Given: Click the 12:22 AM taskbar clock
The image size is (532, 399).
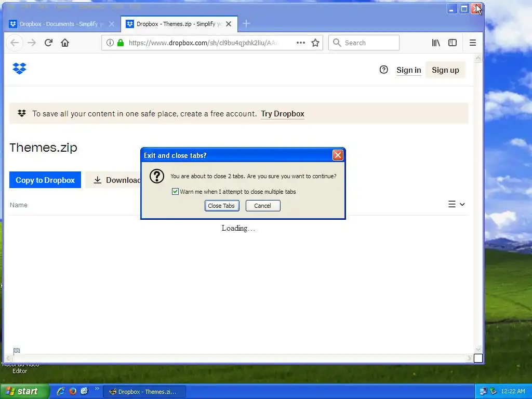Looking at the screenshot, I should point(513,391).
